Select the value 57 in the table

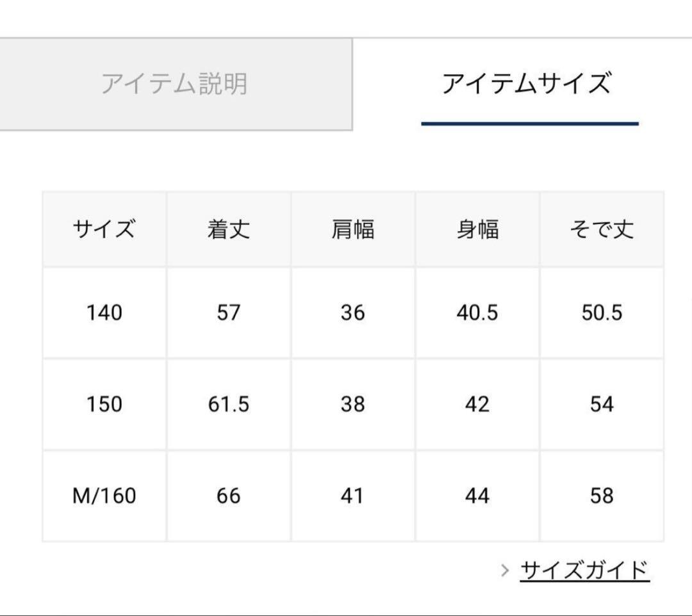(229, 313)
